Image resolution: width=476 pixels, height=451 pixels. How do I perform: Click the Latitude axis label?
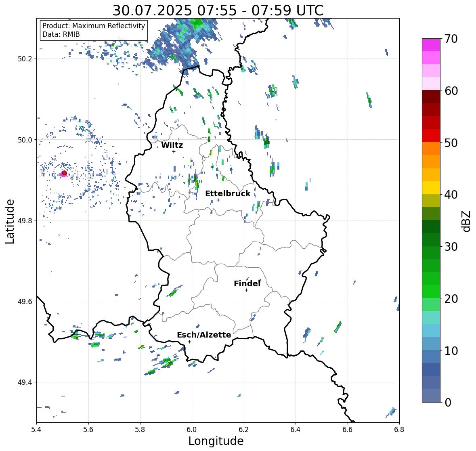coord(10,221)
